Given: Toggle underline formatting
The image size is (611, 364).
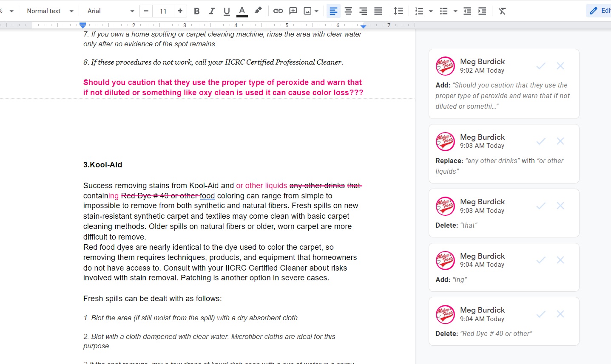Looking at the screenshot, I should [x=227, y=11].
